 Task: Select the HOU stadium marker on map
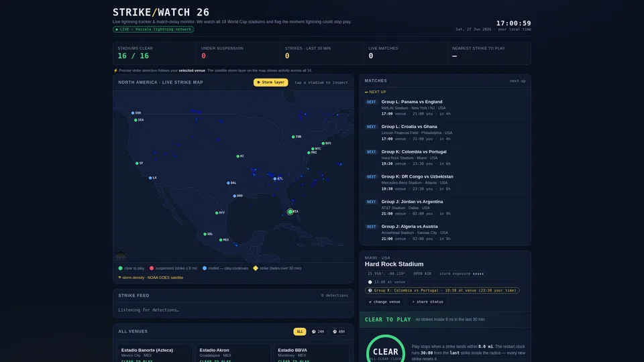[x=235, y=196]
